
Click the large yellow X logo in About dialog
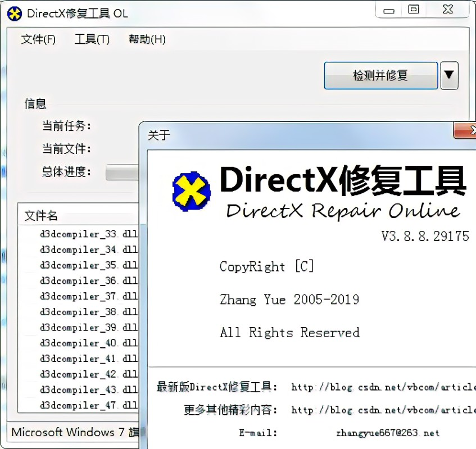click(192, 191)
